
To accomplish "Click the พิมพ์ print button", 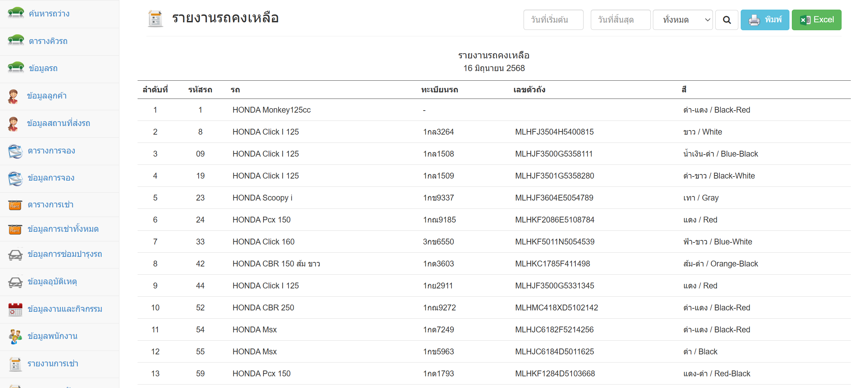I will (765, 20).
